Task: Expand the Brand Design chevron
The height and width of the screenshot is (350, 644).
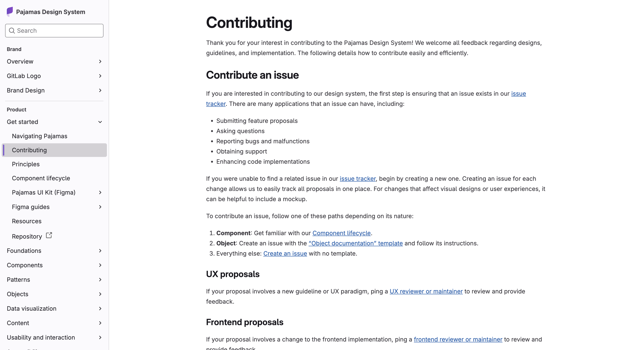Action: (x=100, y=90)
